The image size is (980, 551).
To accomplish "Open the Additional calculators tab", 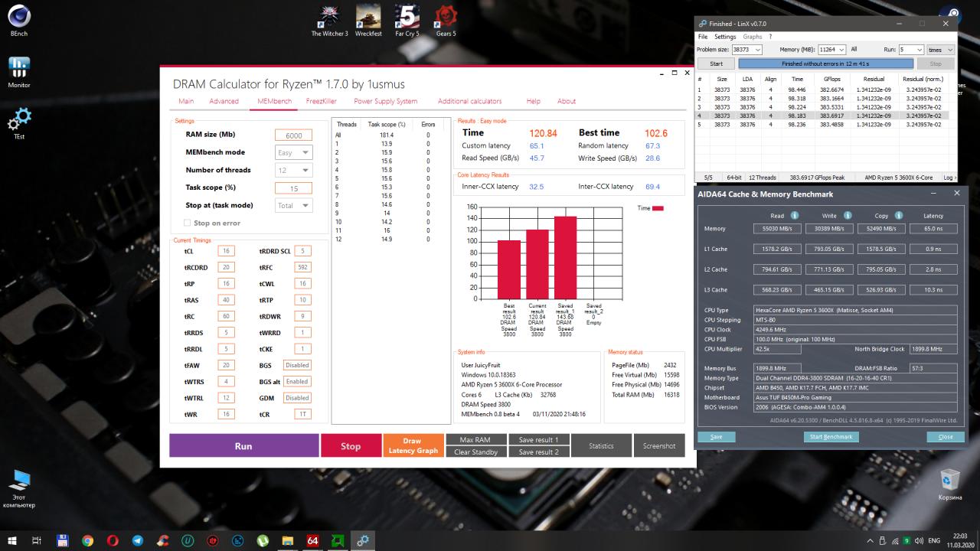I will click(470, 101).
